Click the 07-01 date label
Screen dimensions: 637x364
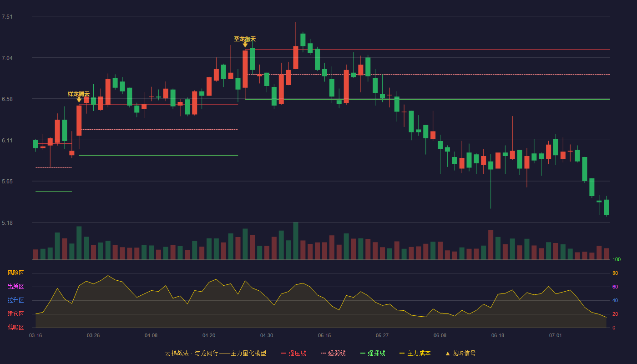556,335
